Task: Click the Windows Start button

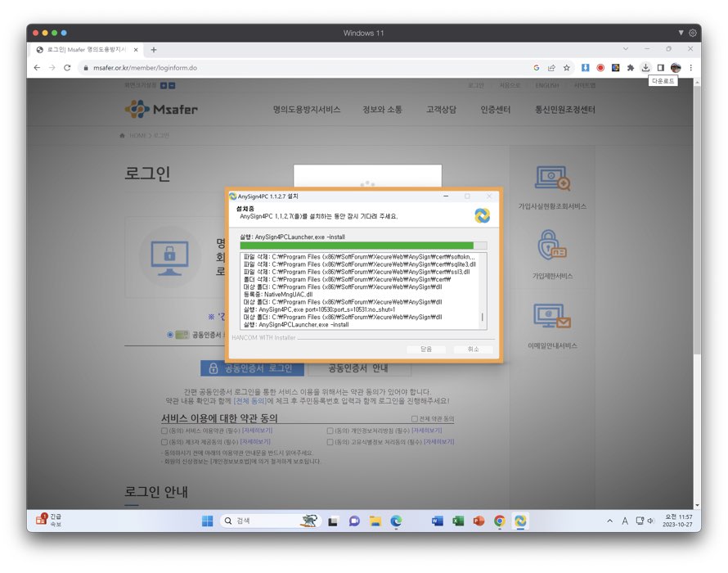Action: pyautogui.click(x=207, y=521)
